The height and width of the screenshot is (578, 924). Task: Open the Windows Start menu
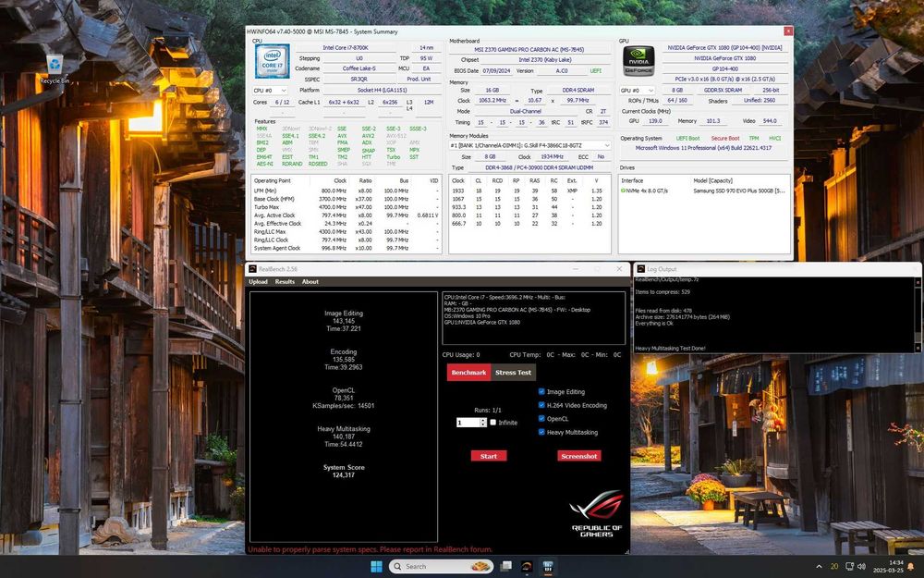[376, 566]
